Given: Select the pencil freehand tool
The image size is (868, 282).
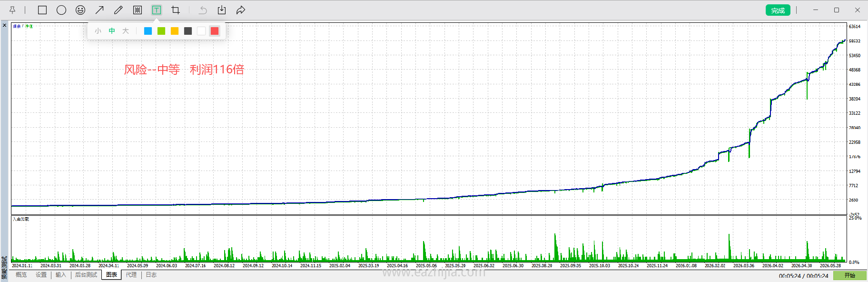Looking at the screenshot, I should click(118, 10).
